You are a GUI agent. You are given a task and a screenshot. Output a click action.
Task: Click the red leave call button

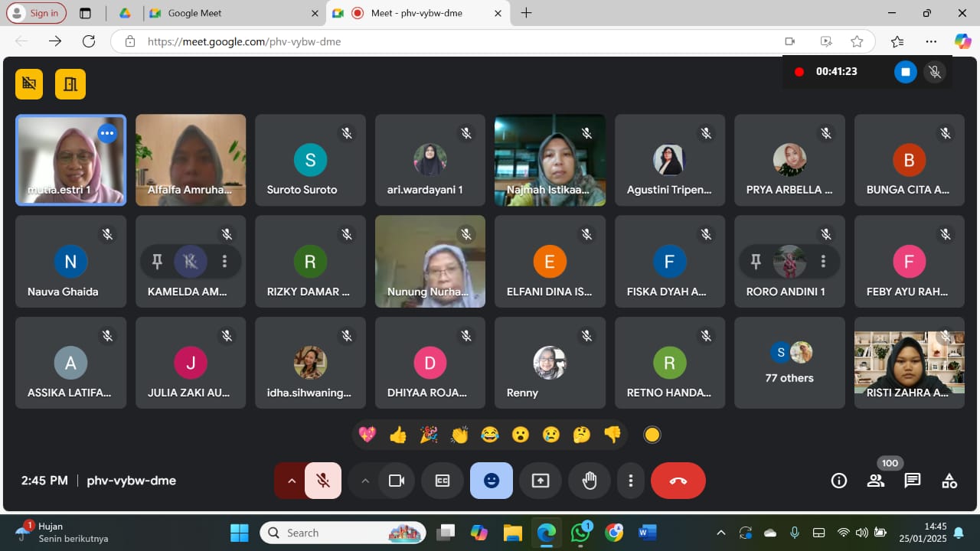[678, 481]
